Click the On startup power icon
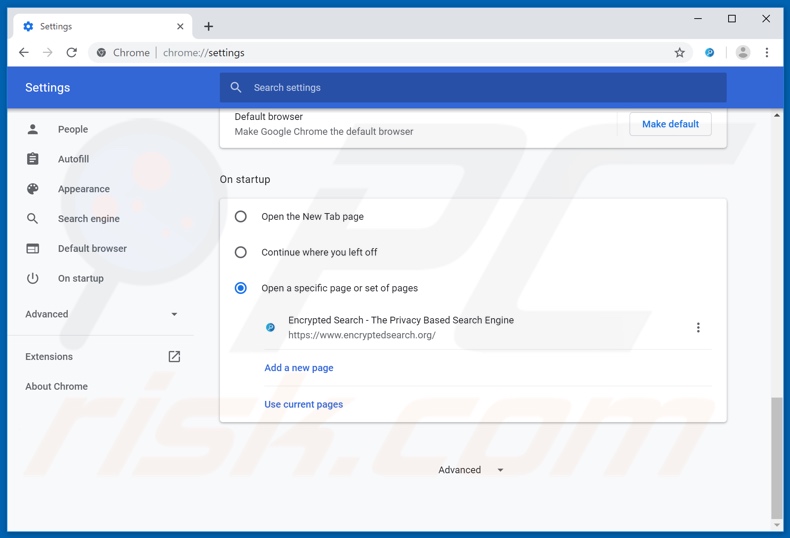 point(33,278)
